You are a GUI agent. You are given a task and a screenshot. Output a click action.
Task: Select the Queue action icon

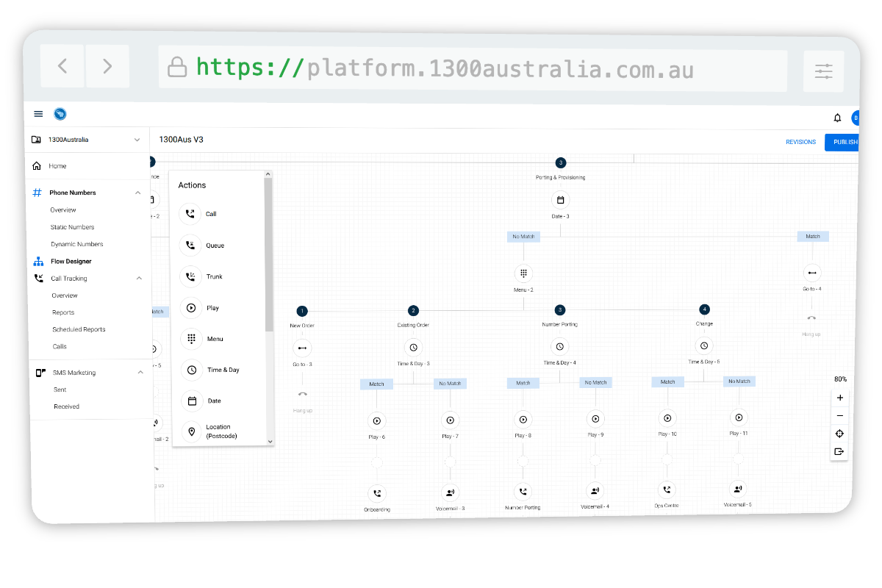190,245
